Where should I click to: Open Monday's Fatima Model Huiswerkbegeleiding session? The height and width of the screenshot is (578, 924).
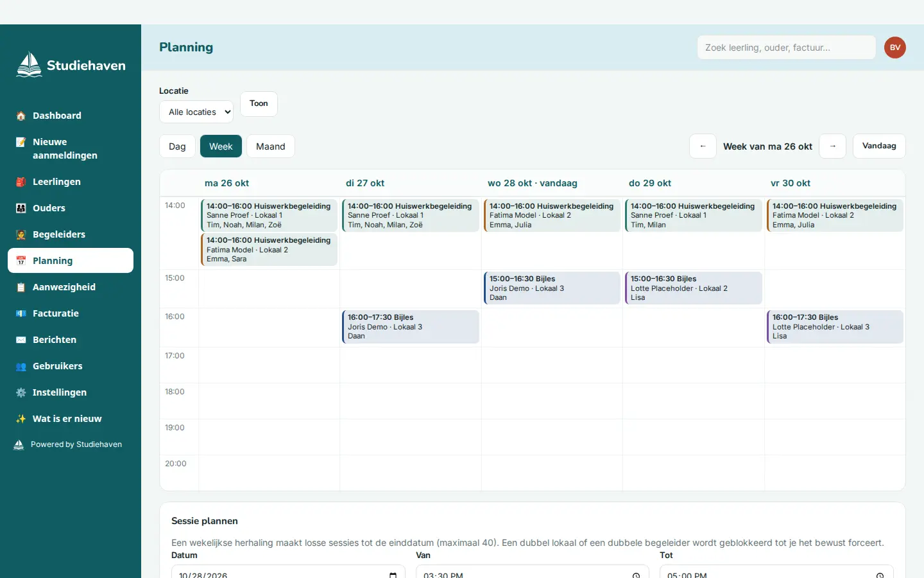[269, 249]
